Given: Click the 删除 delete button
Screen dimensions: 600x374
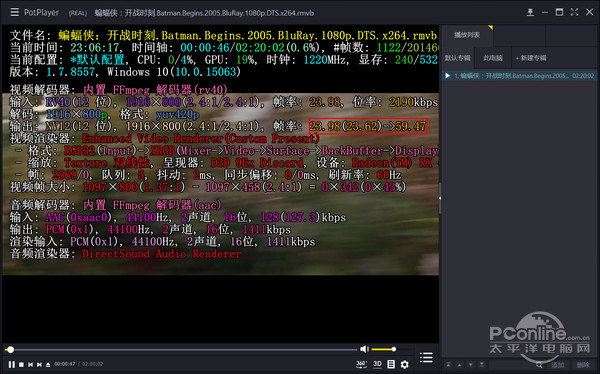Looking at the screenshot, I should 583,365.
